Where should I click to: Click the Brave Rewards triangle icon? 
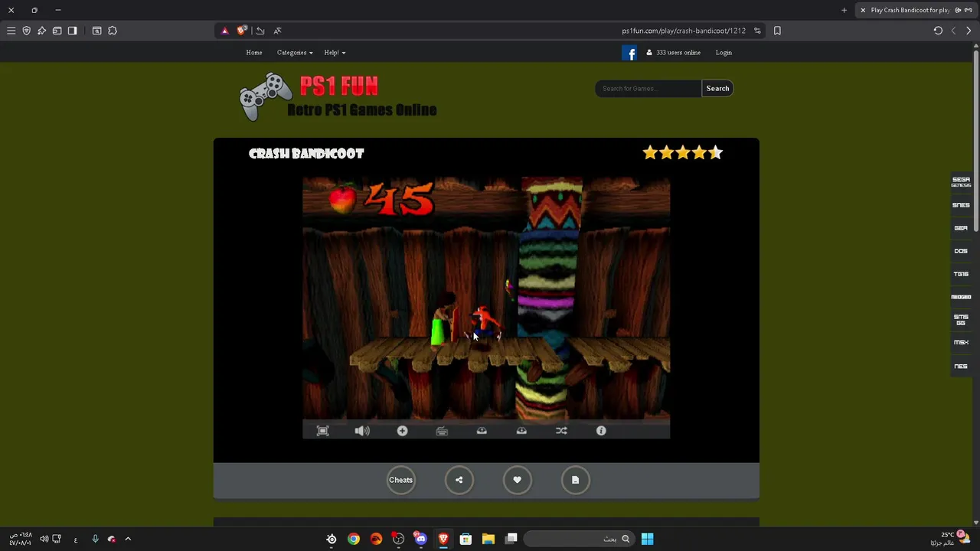click(224, 31)
